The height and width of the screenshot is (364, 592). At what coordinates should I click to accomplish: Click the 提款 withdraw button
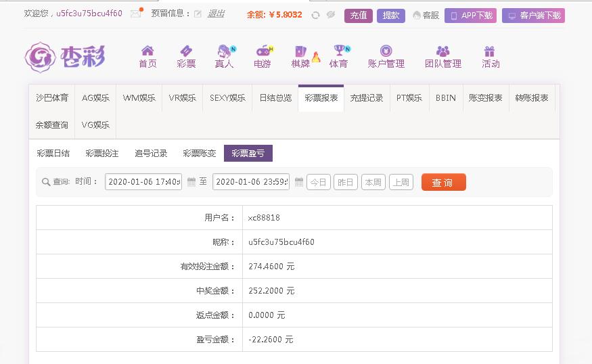click(391, 16)
